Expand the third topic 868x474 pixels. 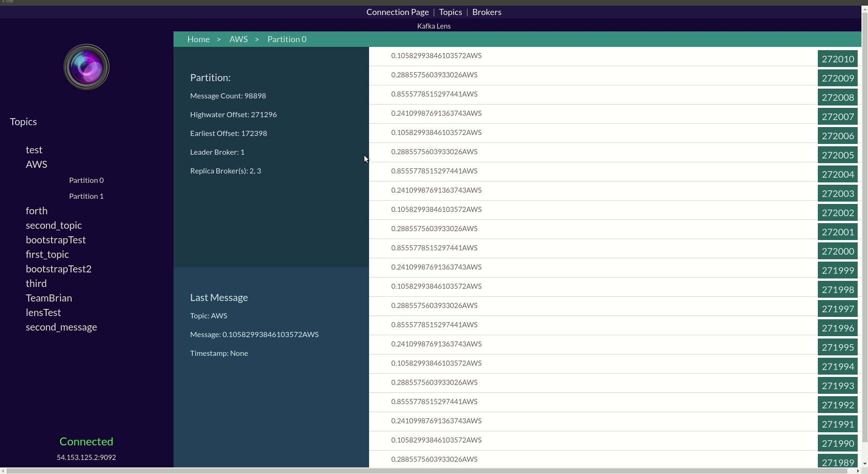(x=36, y=283)
